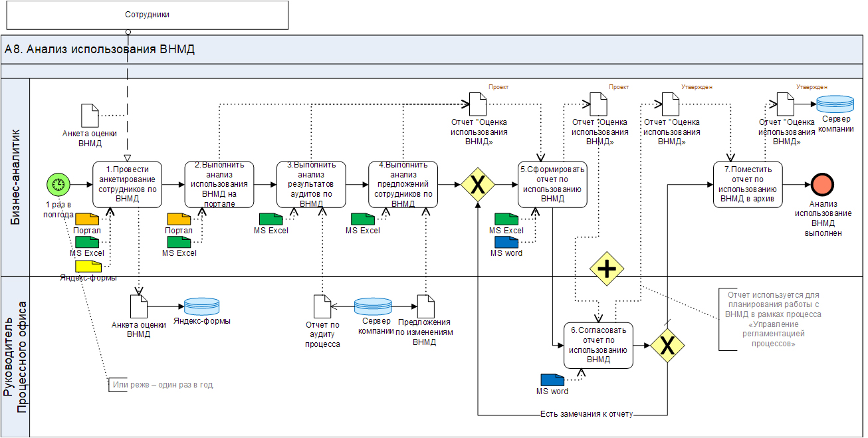Select the exclusive gateway after task 4
This screenshot has width=868, height=438.
pyautogui.click(x=478, y=185)
